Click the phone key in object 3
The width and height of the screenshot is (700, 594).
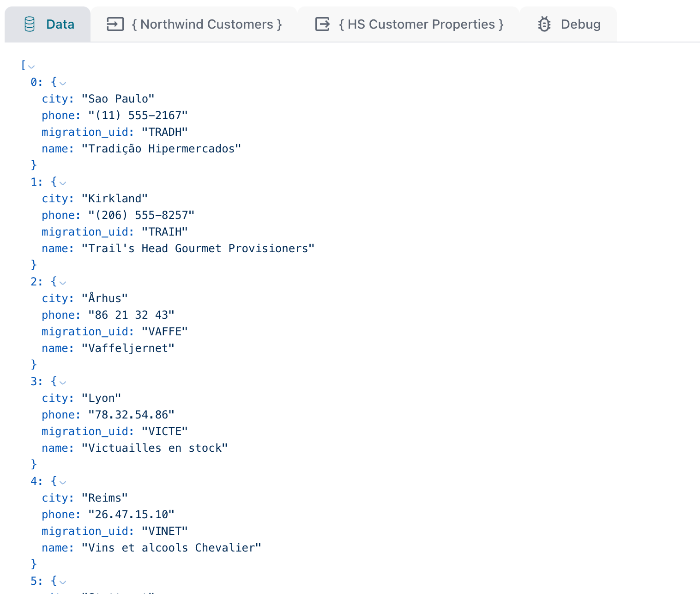(x=61, y=415)
